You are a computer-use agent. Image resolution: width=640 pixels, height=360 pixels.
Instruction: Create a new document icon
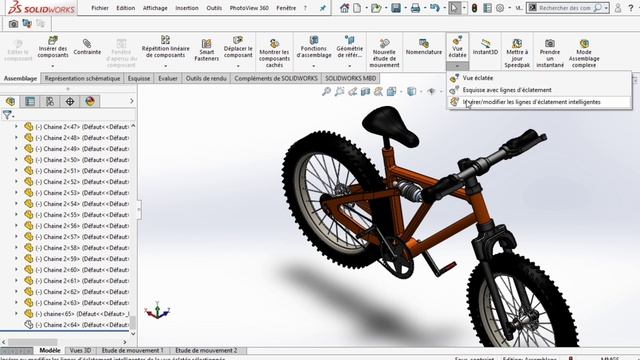(357, 8)
